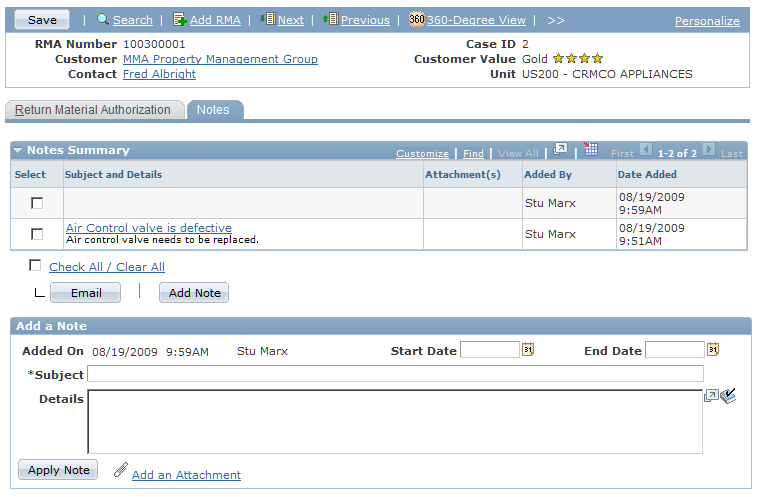Click the paperclip attachment icon
The image size is (761, 497).
(121, 470)
